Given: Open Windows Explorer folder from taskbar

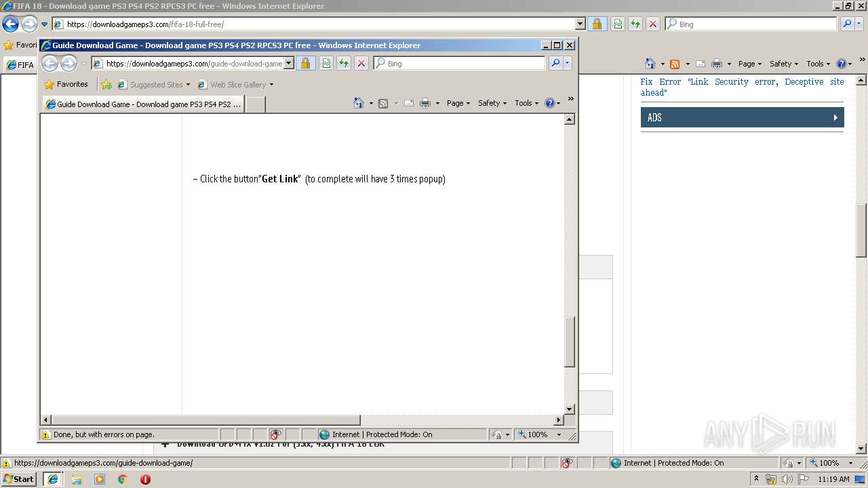Looking at the screenshot, I should tap(77, 479).
